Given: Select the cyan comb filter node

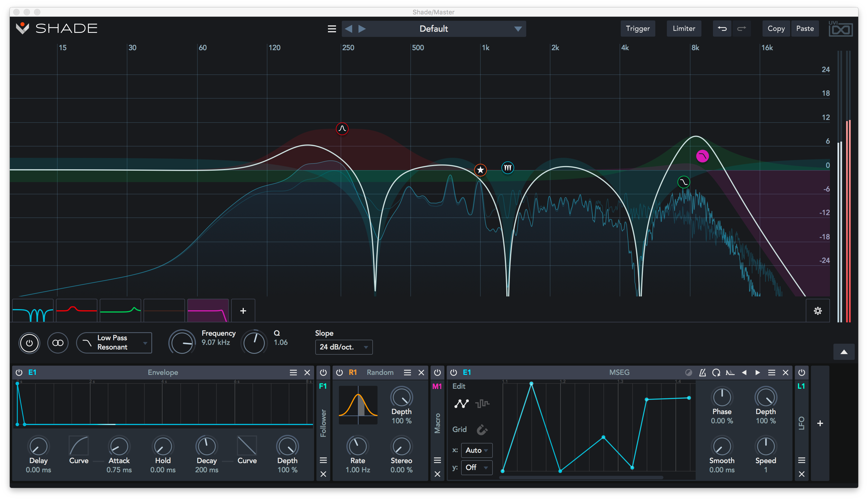Looking at the screenshot, I should (x=507, y=168).
